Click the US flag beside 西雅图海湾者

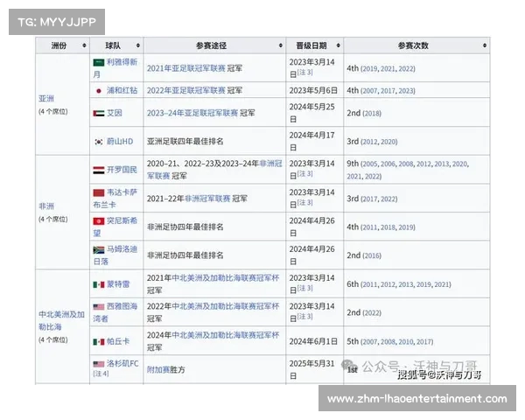pyautogui.click(x=99, y=307)
